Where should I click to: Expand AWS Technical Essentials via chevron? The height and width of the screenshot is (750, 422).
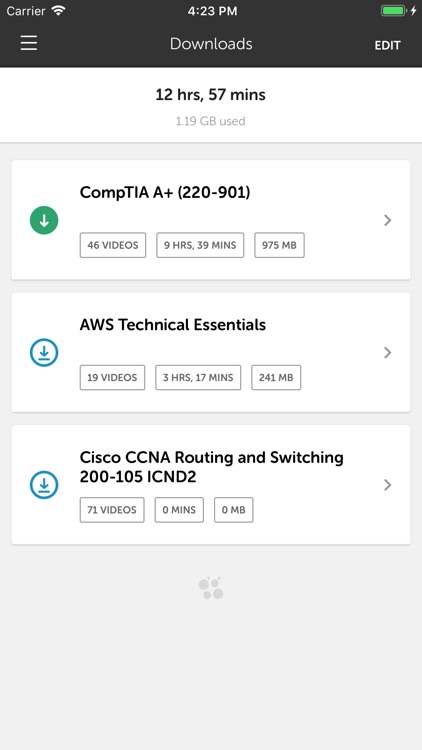click(388, 353)
